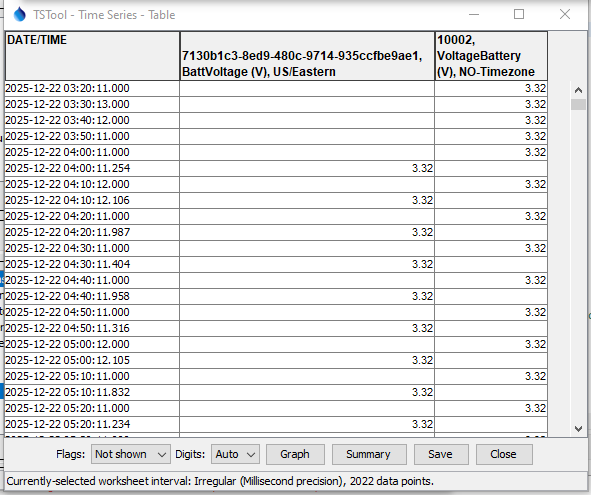Viewport: 591px width, 495px height.
Task: Click BattVoltage 3.32 value in 04:50:11.316 row
Action: tap(307, 329)
